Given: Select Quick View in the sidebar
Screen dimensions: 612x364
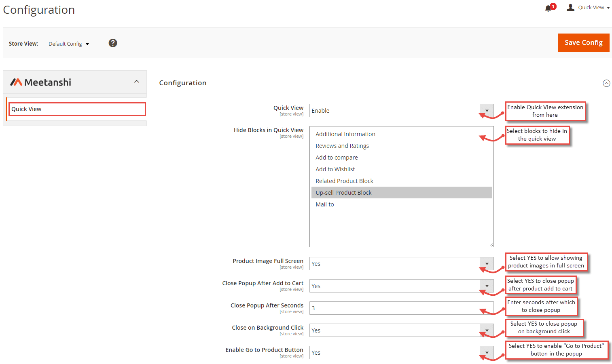Looking at the screenshot, I should click(x=77, y=109).
